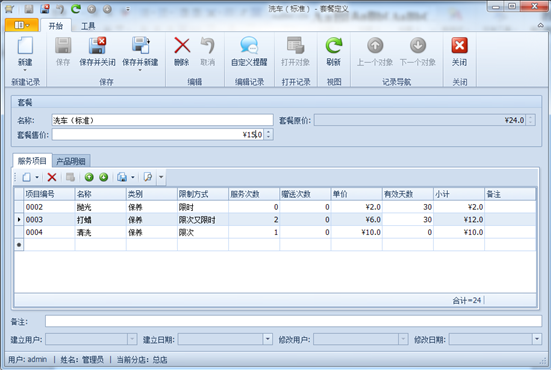Collapse the ribbon using top-right arrow
This screenshot has height=370, width=551.
pyautogui.click(x=541, y=25)
